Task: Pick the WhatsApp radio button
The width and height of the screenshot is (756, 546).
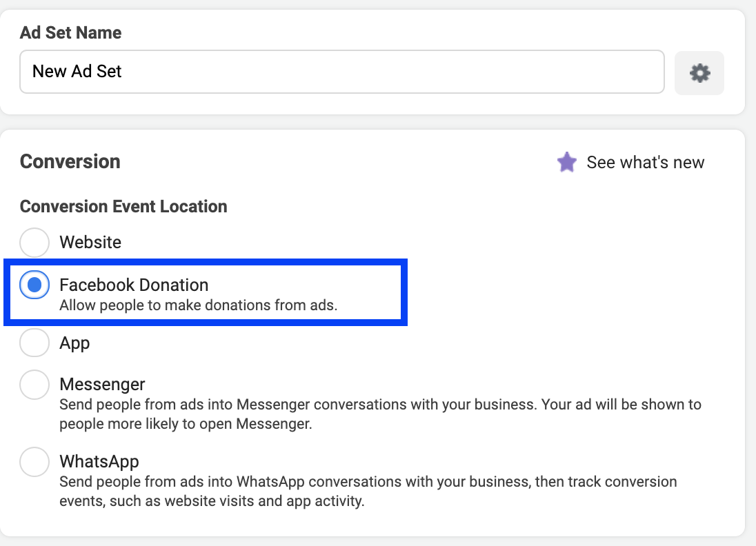Action: (34, 462)
